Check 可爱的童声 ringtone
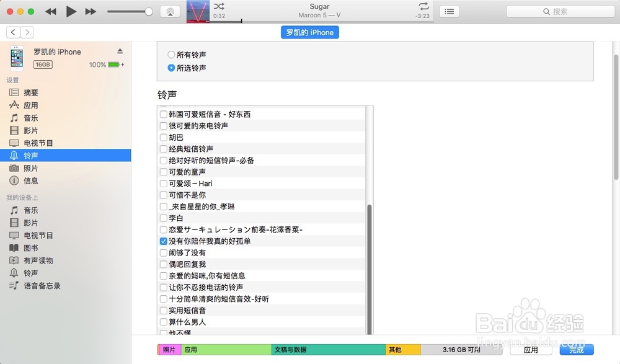The height and width of the screenshot is (364, 620). 163,172
